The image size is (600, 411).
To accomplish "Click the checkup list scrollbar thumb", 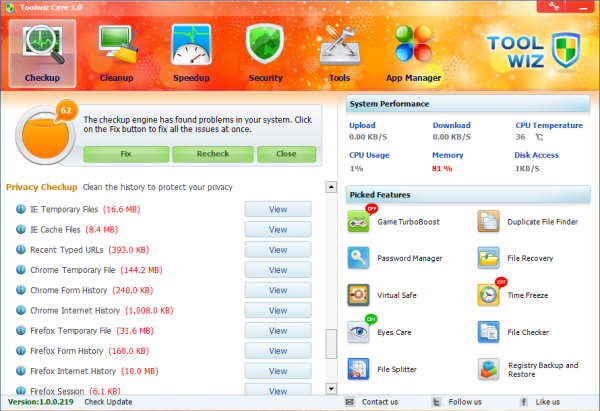I will [331, 344].
